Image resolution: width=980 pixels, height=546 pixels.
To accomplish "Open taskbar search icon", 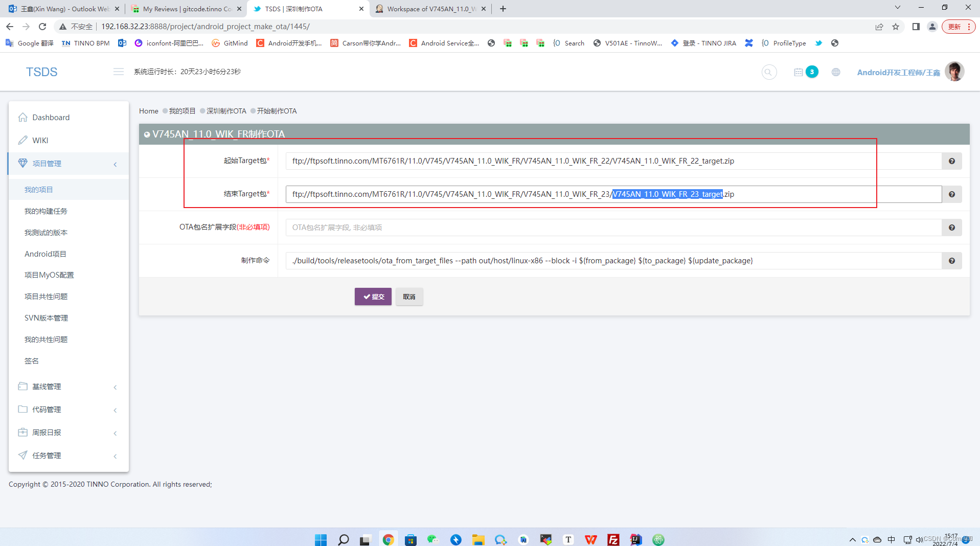I will (x=344, y=539).
